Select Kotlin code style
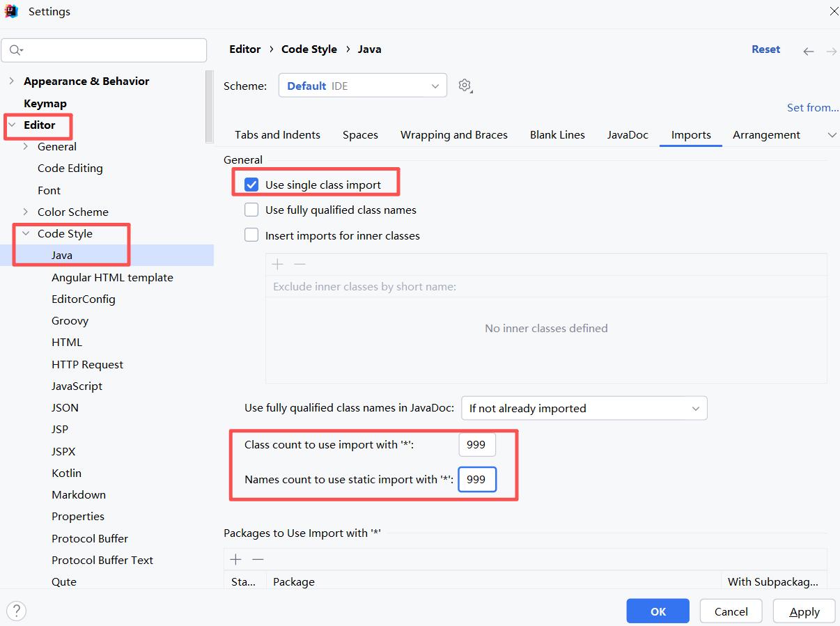Viewport: 840px width, 626px height. click(x=66, y=473)
